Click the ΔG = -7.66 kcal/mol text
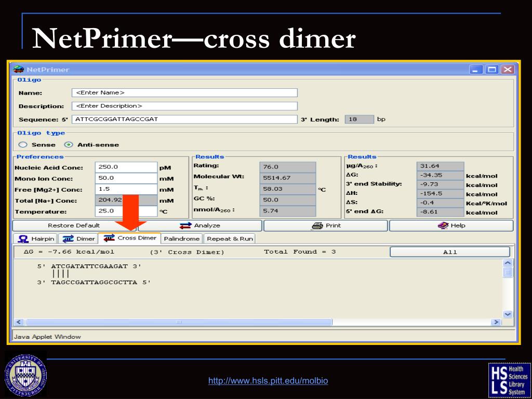This screenshot has width=532, height=399. point(69,252)
